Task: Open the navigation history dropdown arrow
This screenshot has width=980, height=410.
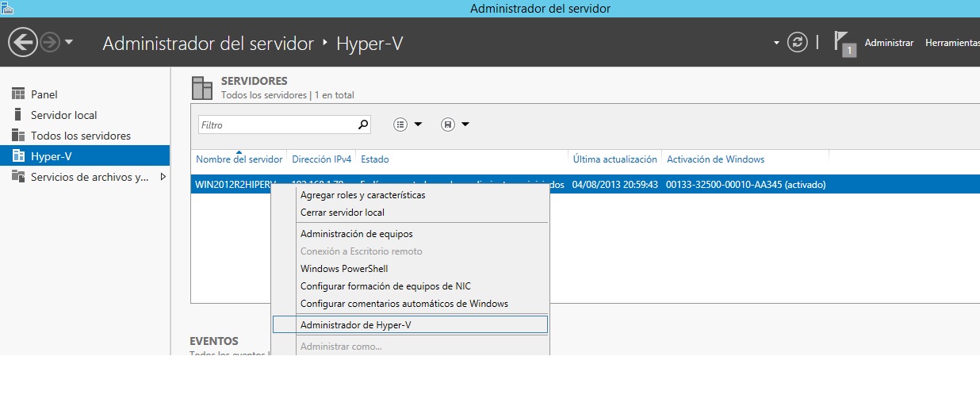Action: tap(69, 42)
